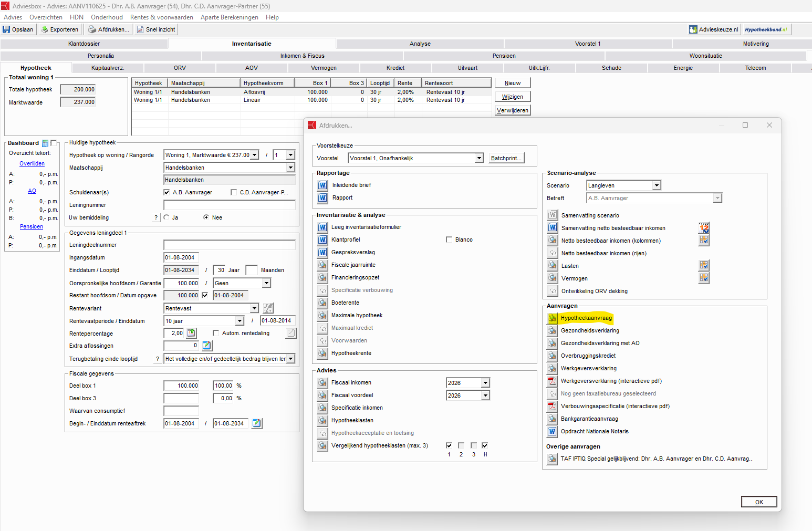Image resolution: width=812 pixels, height=531 pixels.
Task: Click the edit icon next to Extra aflossingen
Action: coord(207,346)
